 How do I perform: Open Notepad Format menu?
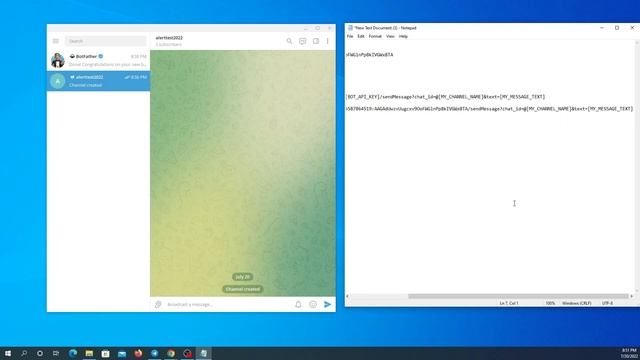tap(375, 36)
